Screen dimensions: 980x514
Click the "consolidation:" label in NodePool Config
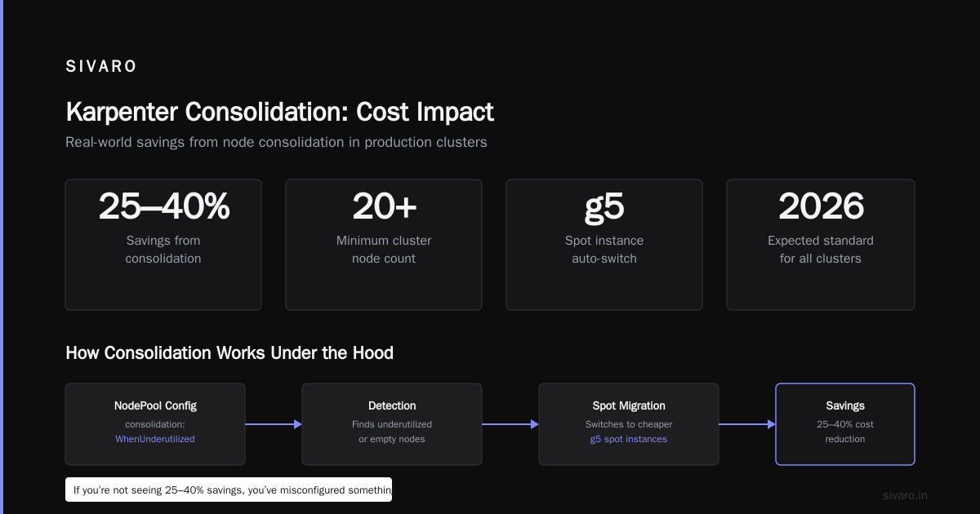point(155,424)
